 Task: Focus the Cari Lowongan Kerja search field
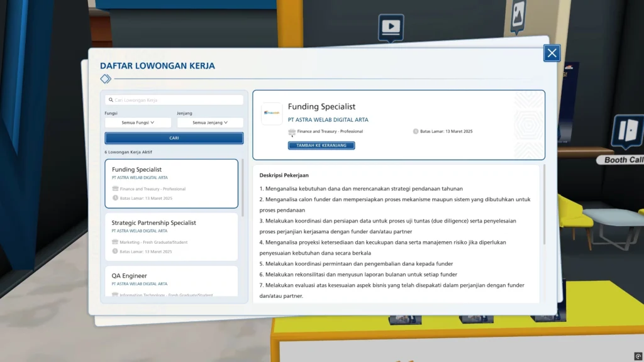tap(176, 100)
